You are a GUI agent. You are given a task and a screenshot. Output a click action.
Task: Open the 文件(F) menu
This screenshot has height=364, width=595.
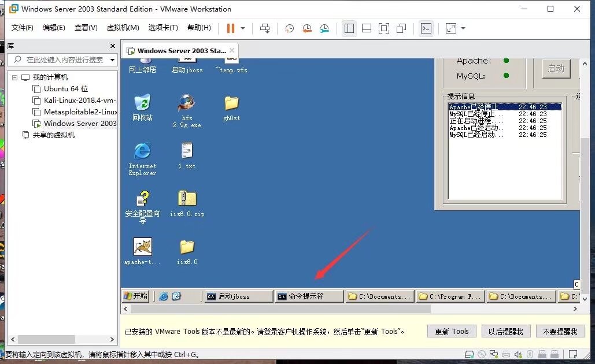click(x=22, y=28)
